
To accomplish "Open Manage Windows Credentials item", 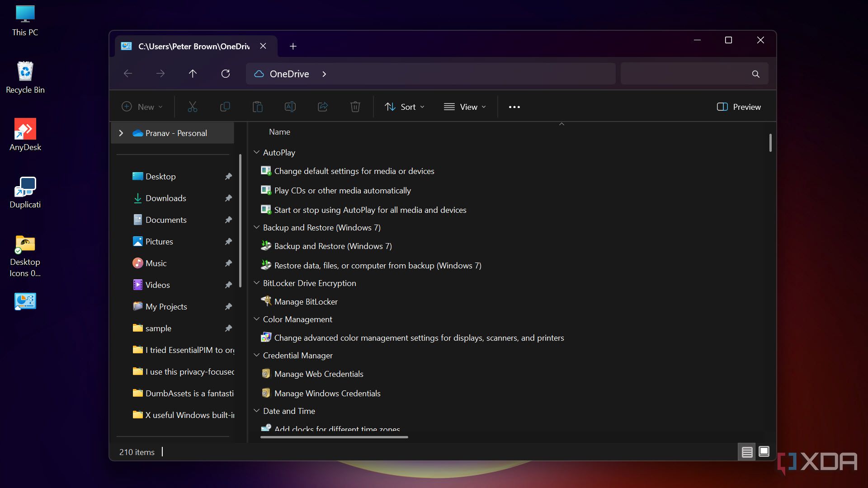I will [327, 394].
